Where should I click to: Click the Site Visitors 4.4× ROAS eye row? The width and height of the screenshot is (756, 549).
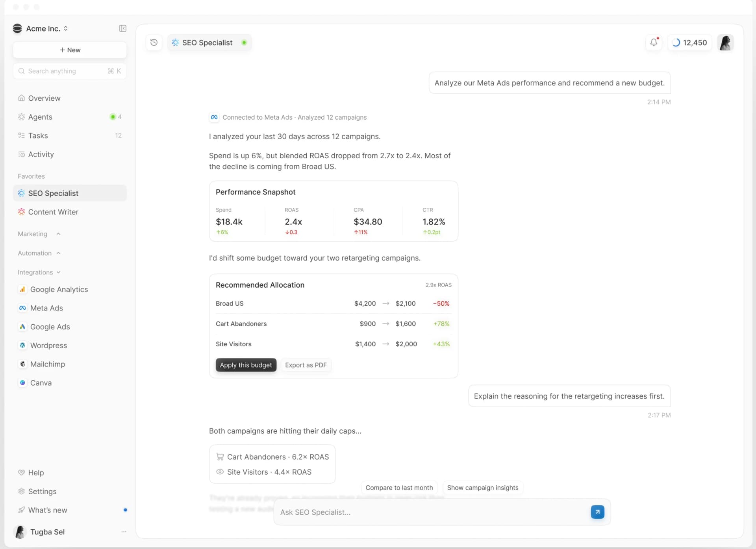click(264, 472)
